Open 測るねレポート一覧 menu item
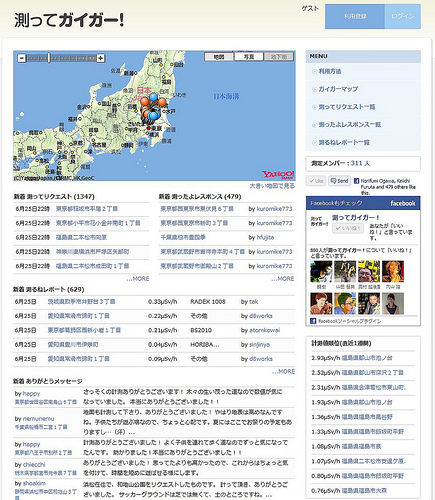This screenshot has width=435, height=500. (x=344, y=142)
